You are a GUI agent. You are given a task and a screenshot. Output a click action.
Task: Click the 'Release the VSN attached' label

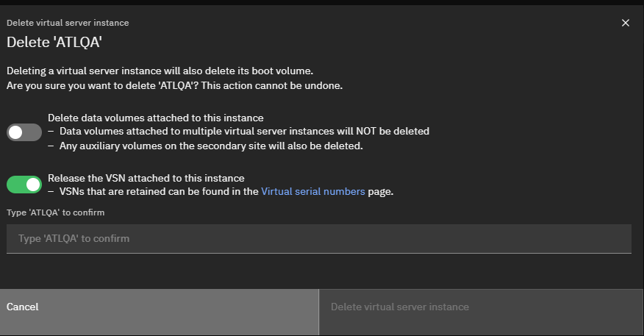click(x=146, y=178)
